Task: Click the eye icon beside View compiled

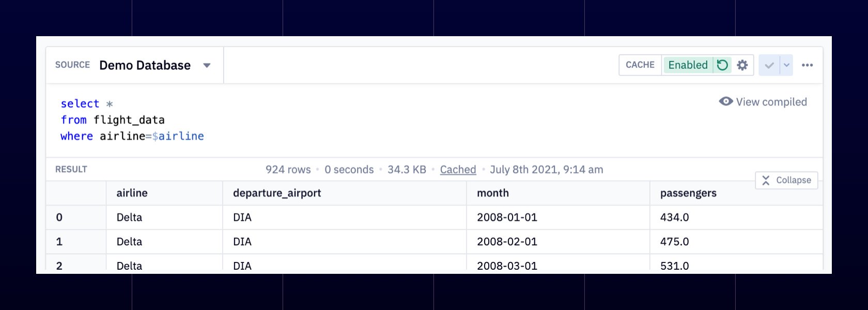Action: pos(726,101)
